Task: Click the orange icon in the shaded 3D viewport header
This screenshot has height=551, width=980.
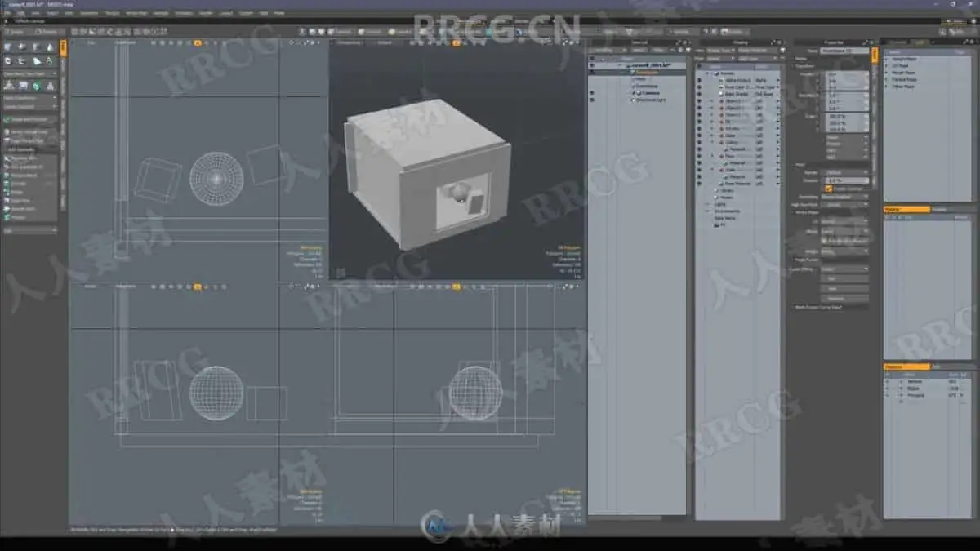Action: (x=457, y=42)
